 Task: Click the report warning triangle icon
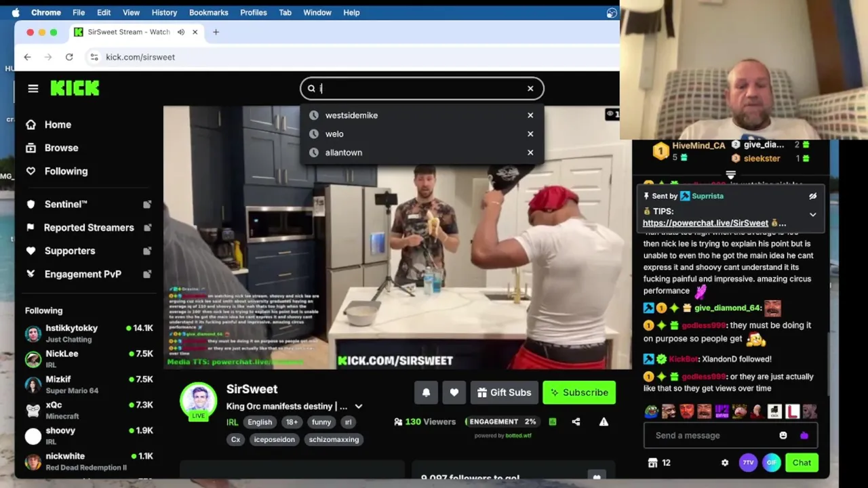[x=604, y=422]
